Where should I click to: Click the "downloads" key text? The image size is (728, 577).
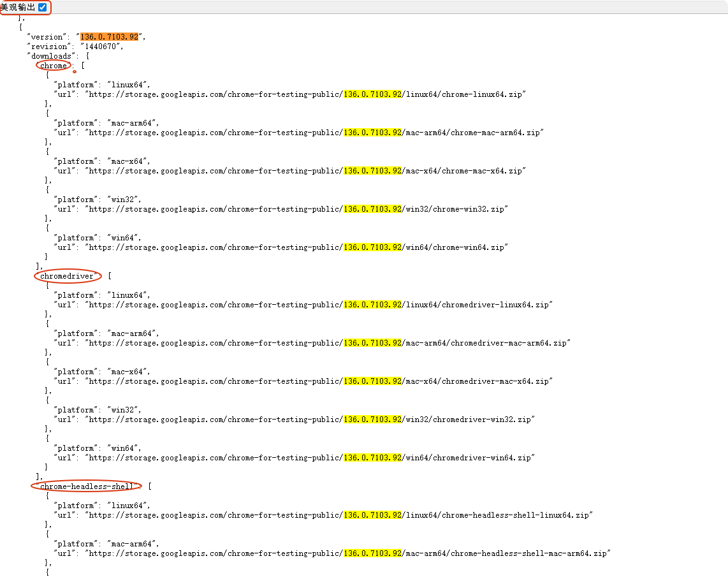51,56
